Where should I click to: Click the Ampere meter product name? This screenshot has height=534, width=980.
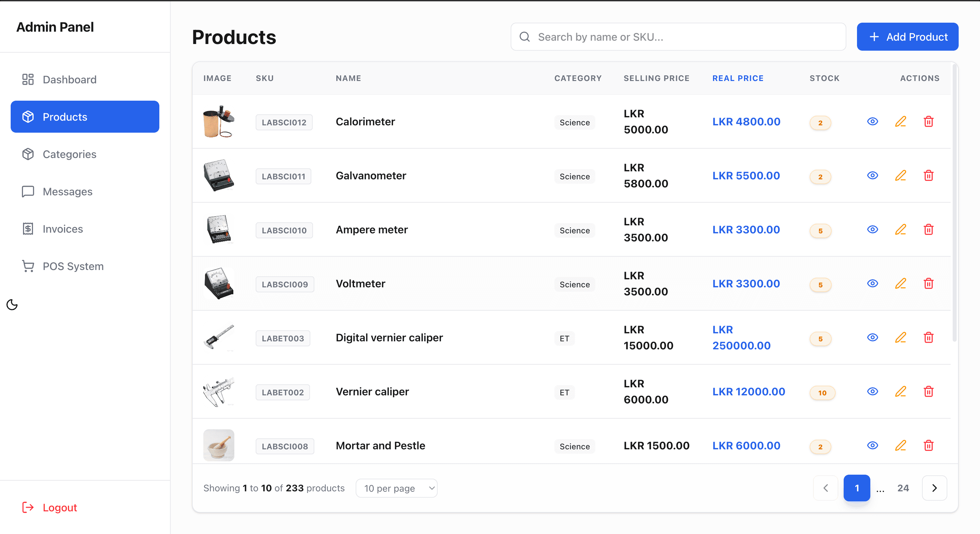coord(371,229)
